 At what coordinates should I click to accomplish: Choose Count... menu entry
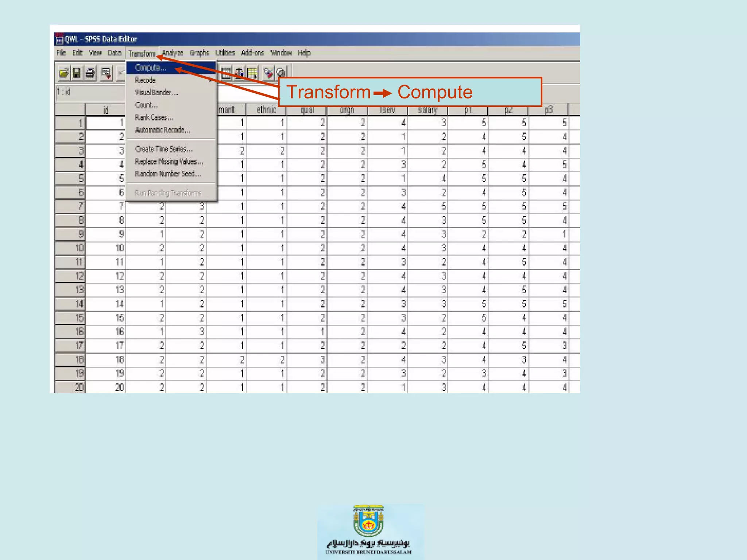[x=171, y=105]
